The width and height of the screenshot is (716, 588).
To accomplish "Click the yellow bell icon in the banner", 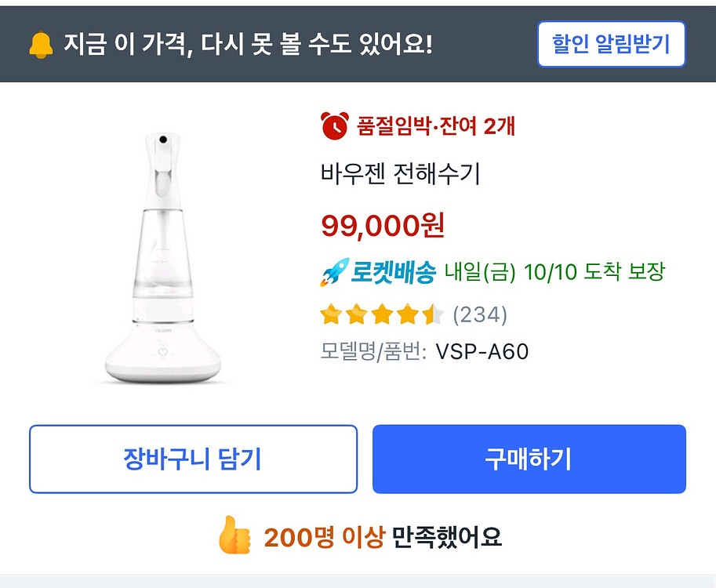I will (41, 45).
